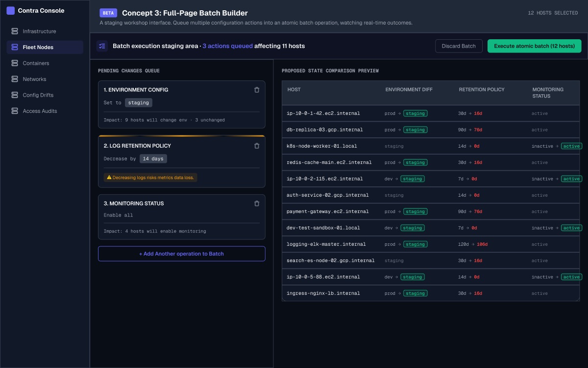The image size is (588, 368).
Task: Select host ingress-nginx-lb.internal
Action: pos(323,293)
